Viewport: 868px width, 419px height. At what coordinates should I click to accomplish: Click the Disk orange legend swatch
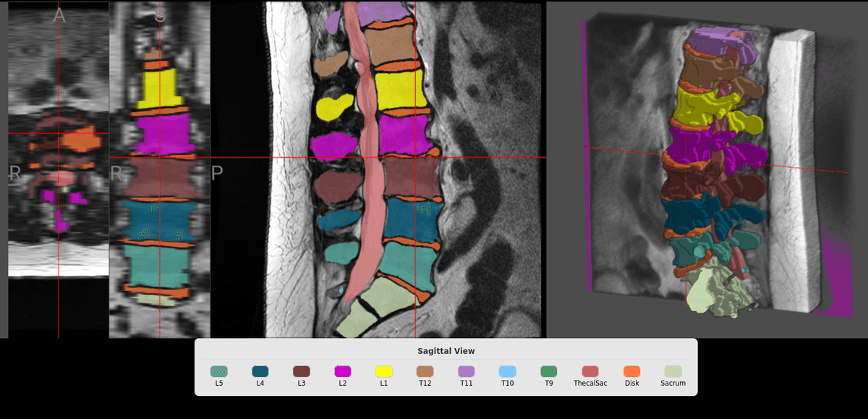coord(631,369)
